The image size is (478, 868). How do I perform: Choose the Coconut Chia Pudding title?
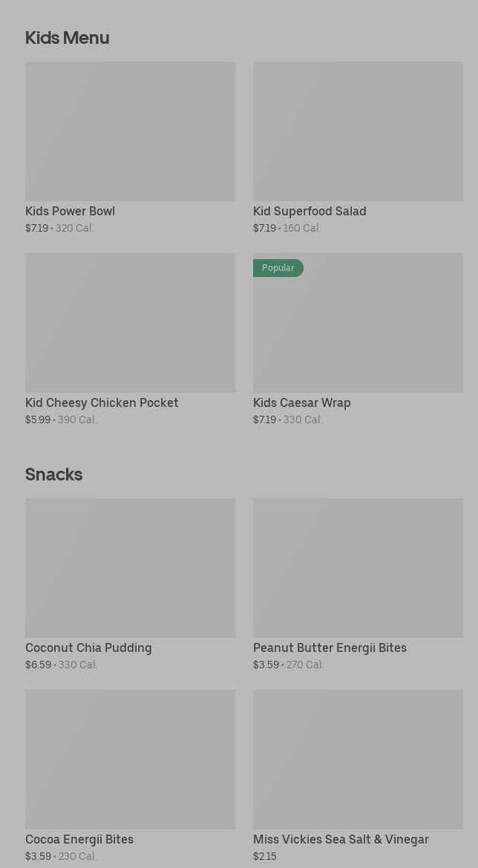tap(88, 647)
